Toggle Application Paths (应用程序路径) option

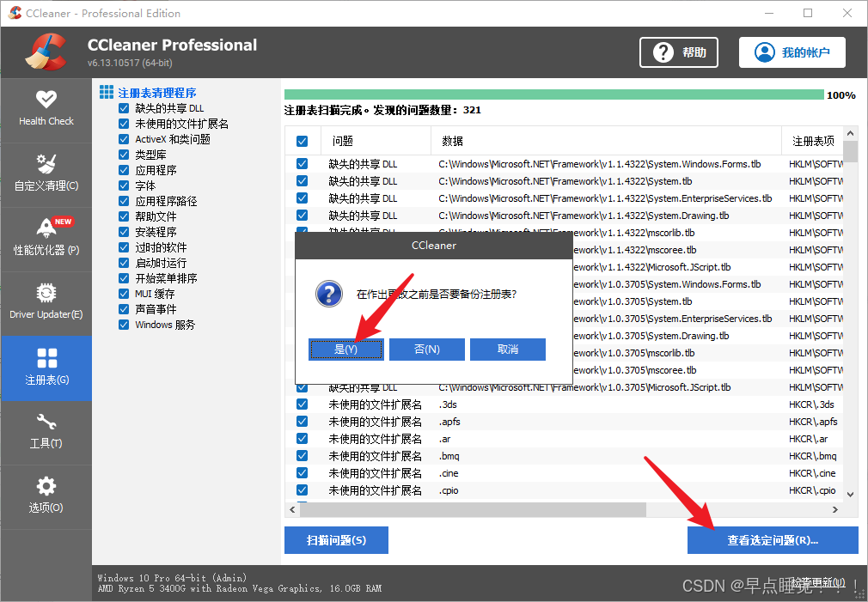point(124,201)
